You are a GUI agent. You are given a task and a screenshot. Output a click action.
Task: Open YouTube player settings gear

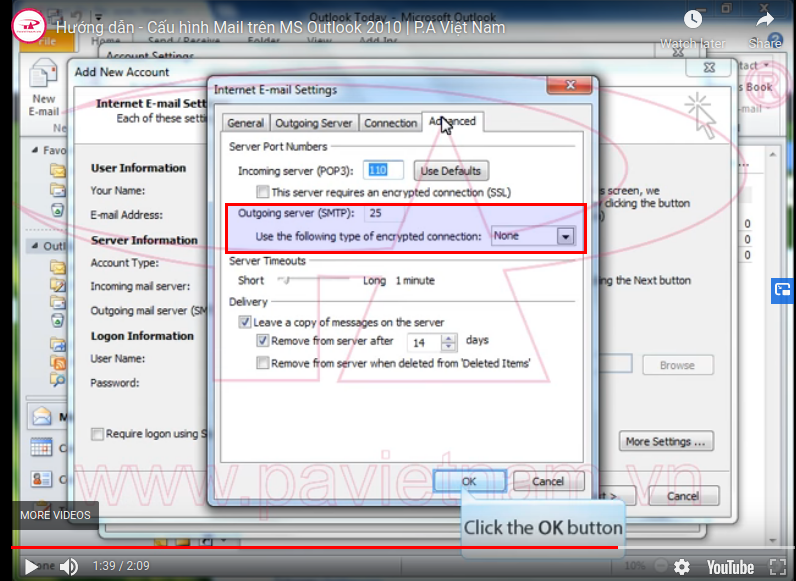681,567
